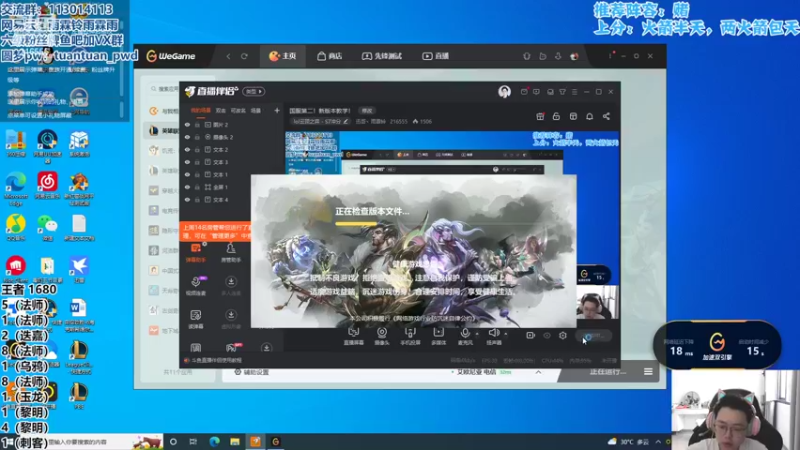Expand the server region chevron in WeGame
The image size is (800, 450).
(x=538, y=372)
